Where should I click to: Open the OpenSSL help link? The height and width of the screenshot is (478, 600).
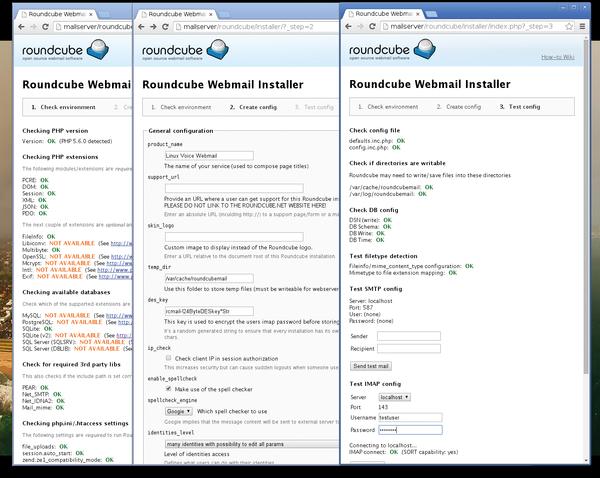tap(121, 256)
